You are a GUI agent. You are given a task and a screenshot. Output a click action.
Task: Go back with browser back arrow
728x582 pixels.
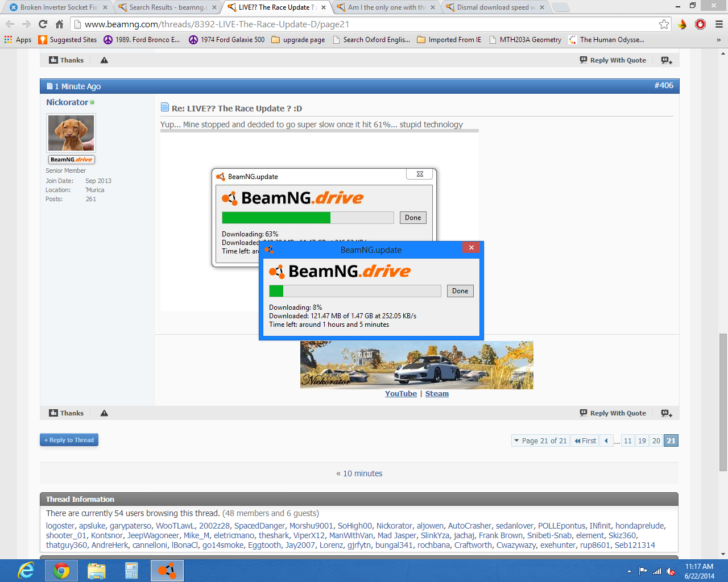click(10, 24)
